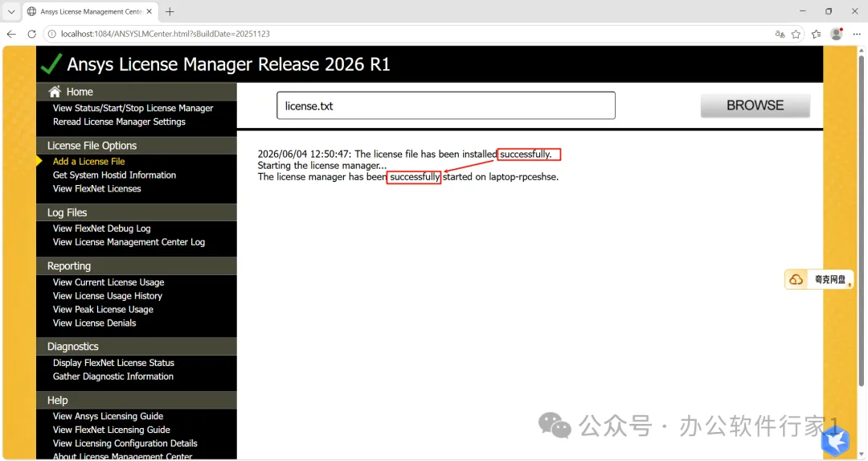The width and height of the screenshot is (868, 461).
Task: Click the Log Files section header
Action: (x=137, y=212)
